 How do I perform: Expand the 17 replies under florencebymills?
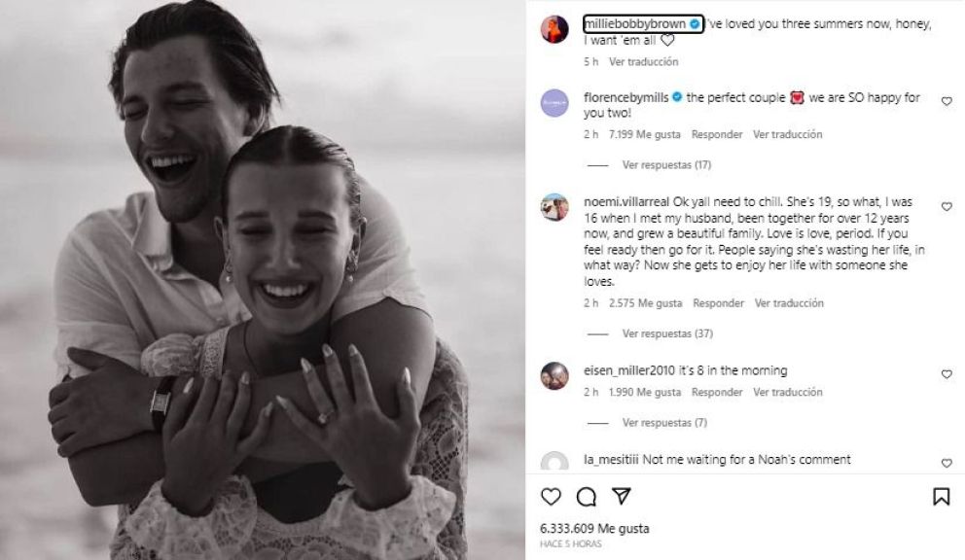pos(666,165)
